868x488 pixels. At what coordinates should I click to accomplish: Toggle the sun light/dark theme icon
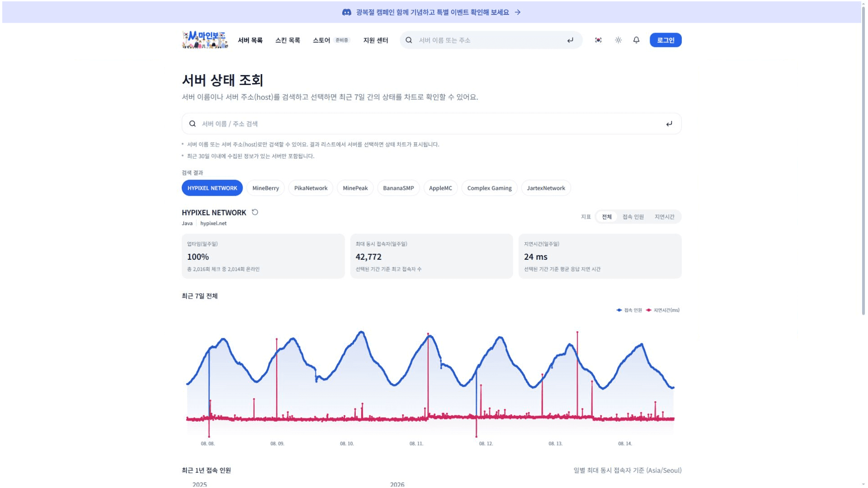[x=618, y=40]
